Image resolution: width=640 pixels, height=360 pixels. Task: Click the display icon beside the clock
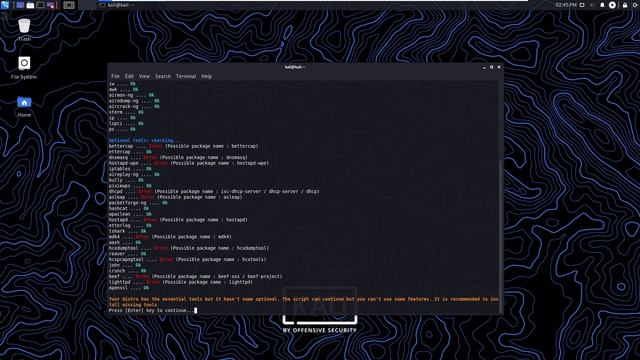[x=582, y=5]
